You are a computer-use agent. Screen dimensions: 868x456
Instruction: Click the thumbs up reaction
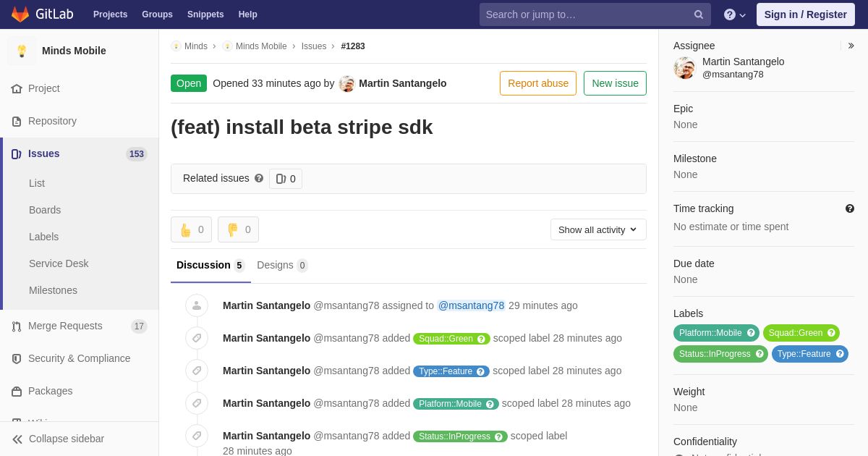[x=191, y=229]
